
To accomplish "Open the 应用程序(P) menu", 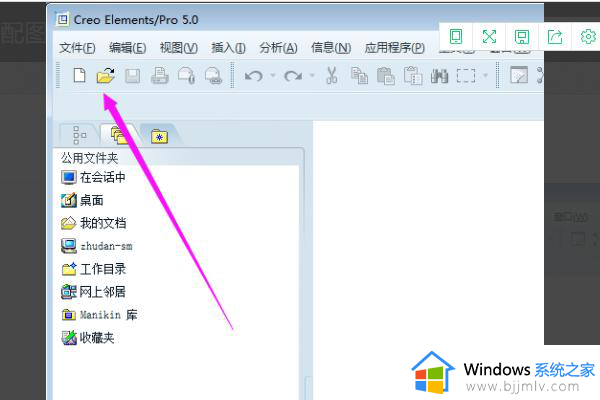I will (395, 48).
